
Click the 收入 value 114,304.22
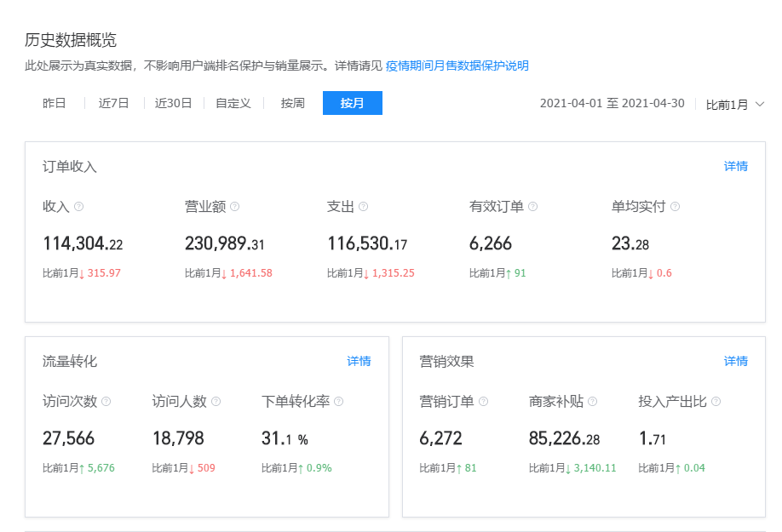click(x=83, y=243)
